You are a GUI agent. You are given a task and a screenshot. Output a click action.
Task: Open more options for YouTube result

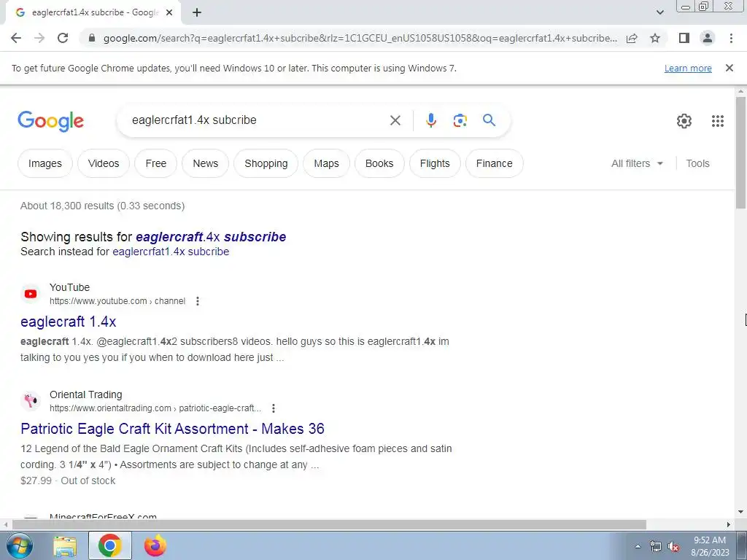point(197,301)
